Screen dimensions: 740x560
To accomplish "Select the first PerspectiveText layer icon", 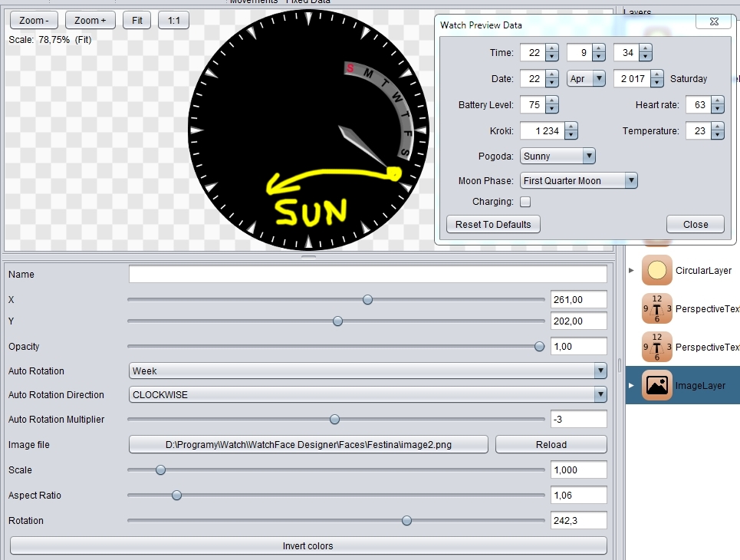I will click(x=656, y=309).
